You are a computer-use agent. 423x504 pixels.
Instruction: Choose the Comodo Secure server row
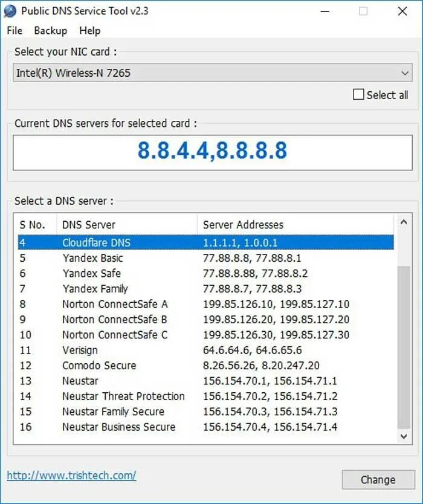205,366
